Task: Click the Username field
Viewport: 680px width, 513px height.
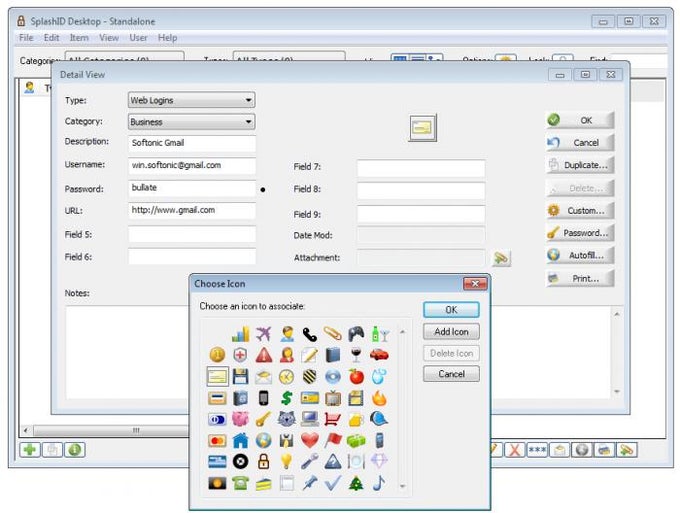Action: [192, 166]
